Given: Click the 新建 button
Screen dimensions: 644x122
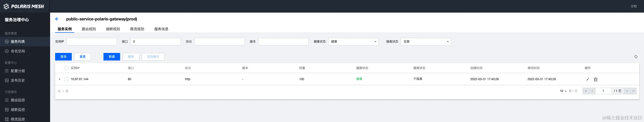Looking at the screenshot, I should tap(112, 57).
